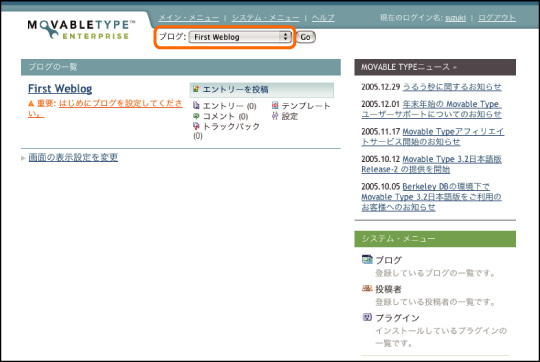Viewport: 540px width, 362px height.
Task: Click the Movable Type Enterprise logo
Action: click(x=81, y=30)
